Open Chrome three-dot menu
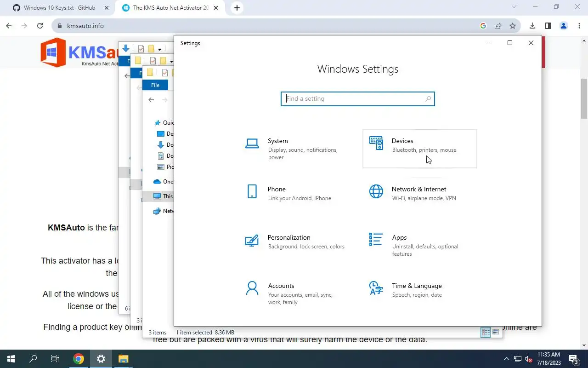The height and width of the screenshot is (368, 588). pos(578,26)
